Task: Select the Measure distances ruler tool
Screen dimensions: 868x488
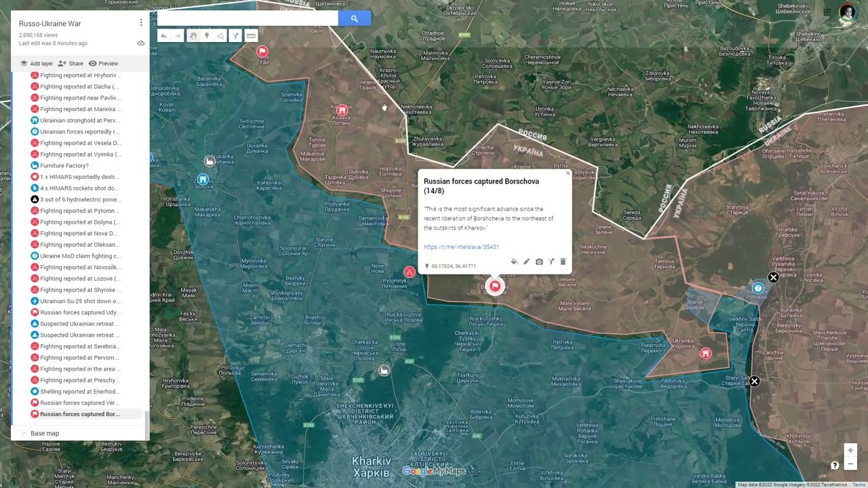Action: coord(251,36)
